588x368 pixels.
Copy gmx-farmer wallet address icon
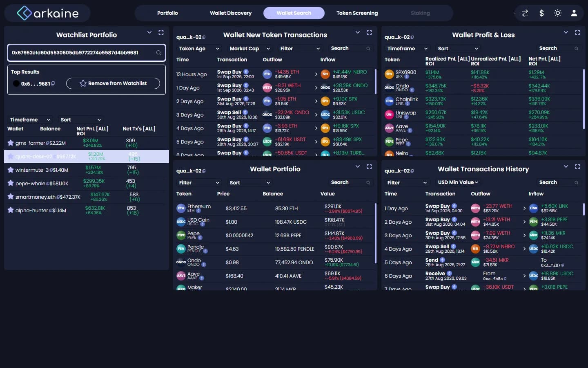[47, 143]
